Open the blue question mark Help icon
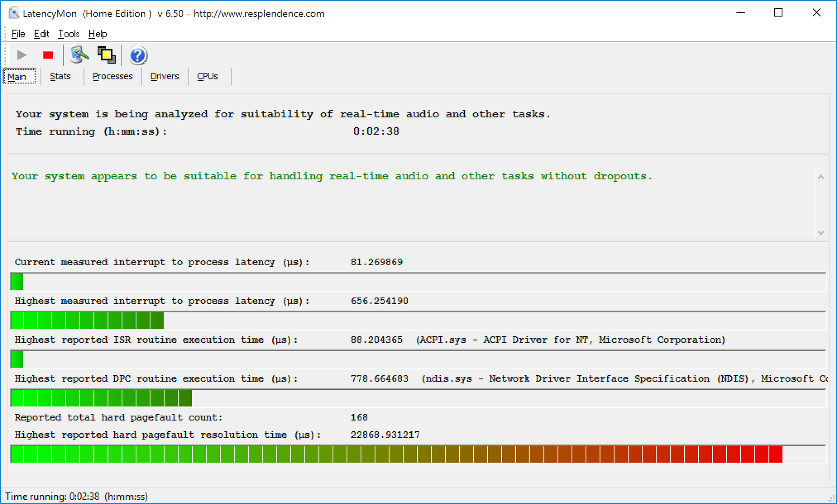This screenshot has width=837, height=504. 138,55
